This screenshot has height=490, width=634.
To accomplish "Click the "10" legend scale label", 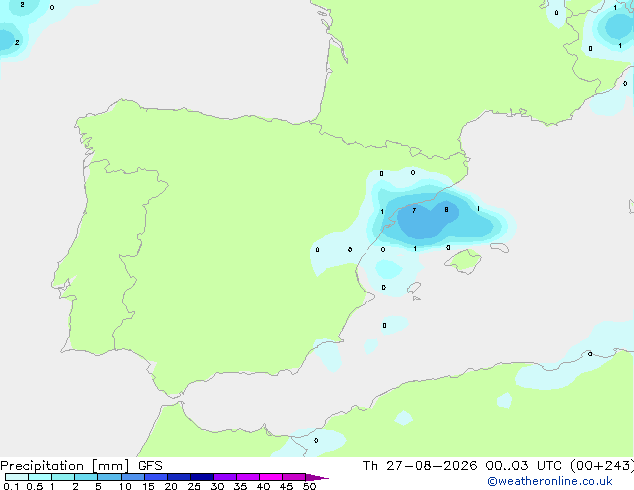I will click(x=125, y=486).
